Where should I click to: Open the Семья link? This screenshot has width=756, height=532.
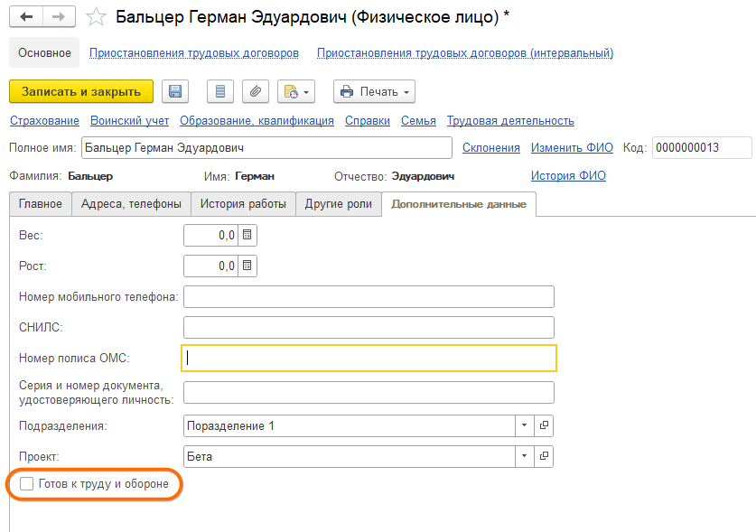tap(418, 120)
